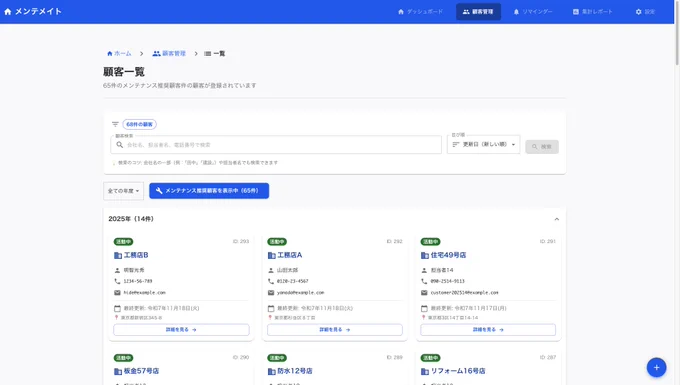Click the person icon on 住宅49号店 card
Viewport: 680px width, 385px height.
click(x=424, y=270)
